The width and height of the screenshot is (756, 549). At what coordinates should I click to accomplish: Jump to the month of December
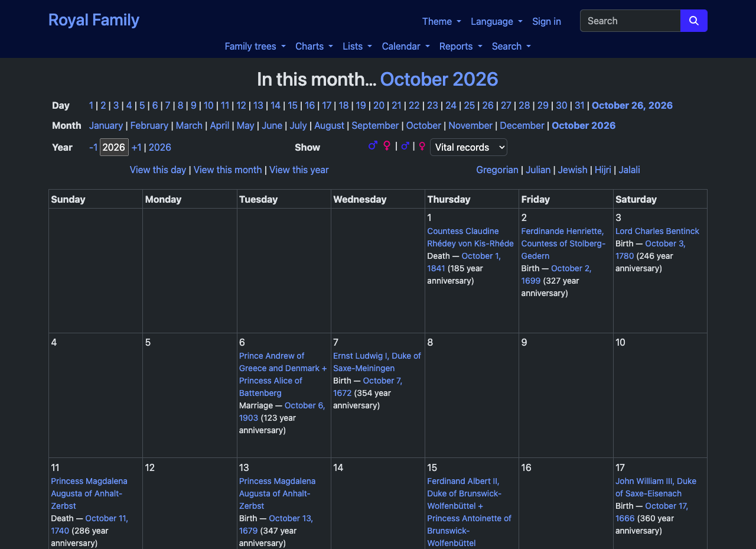click(x=522, y=125)
